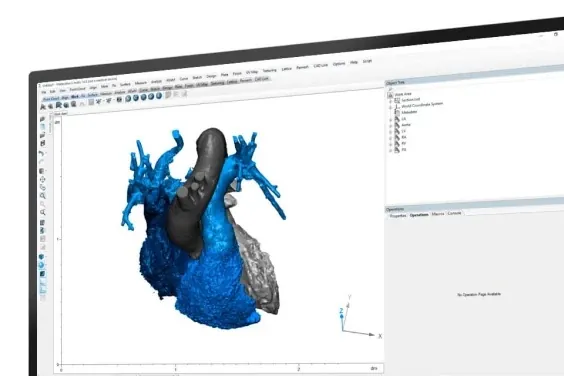Expand the RV part node
The image size is (564, 376).
tap(391, 144)
